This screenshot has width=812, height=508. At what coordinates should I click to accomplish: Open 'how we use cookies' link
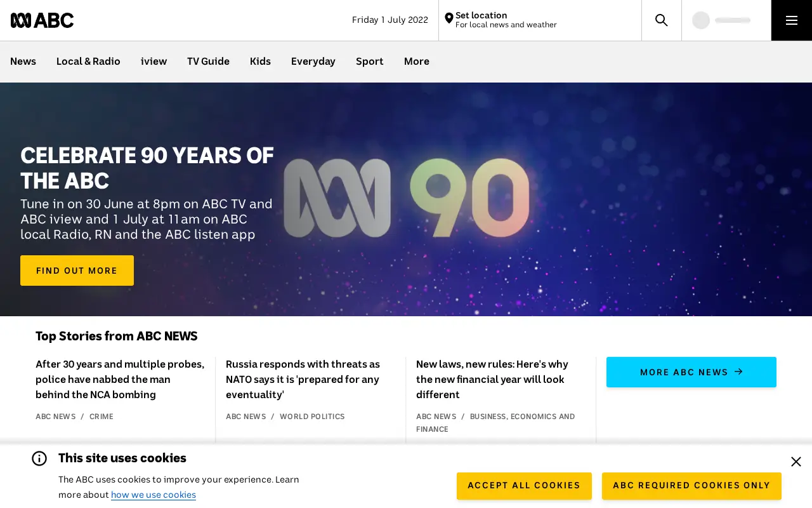pos(154,495)
